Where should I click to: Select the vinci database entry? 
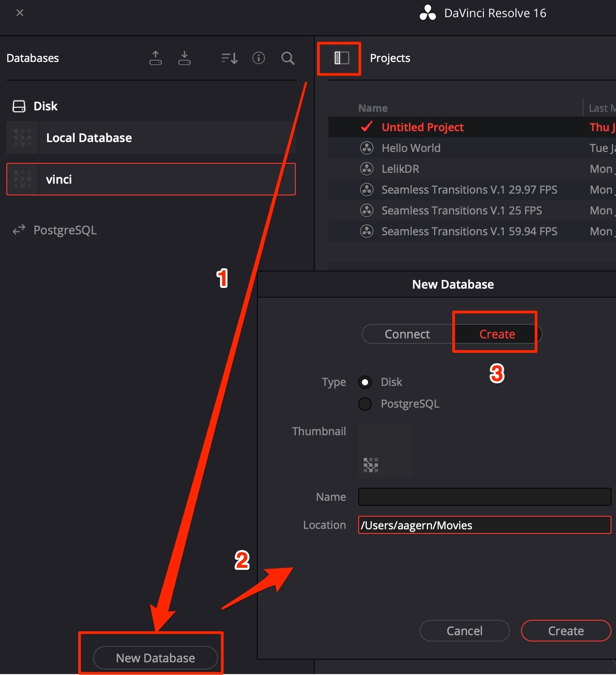151,179
